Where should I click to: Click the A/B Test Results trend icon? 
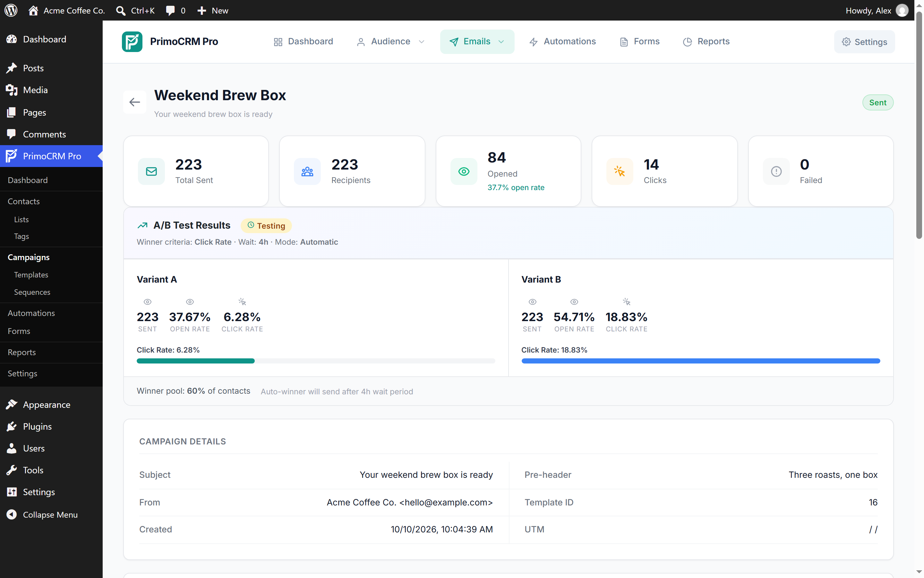[x=142, y=225]
